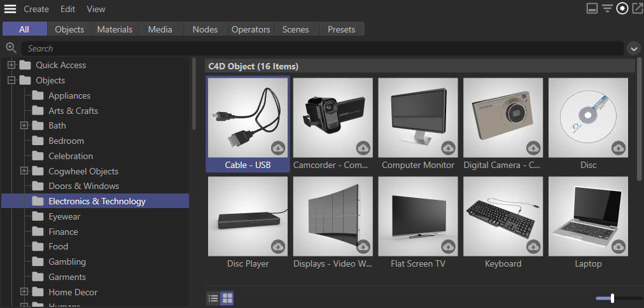
Task: Select the Eyewear folder
Action: pos(64,216)
